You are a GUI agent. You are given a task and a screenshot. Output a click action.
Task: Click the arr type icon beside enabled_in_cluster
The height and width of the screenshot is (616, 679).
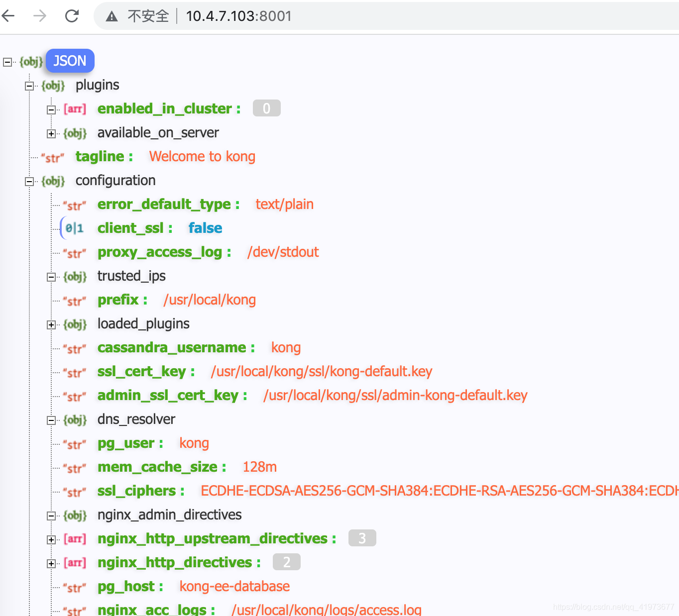coord(75,109)
